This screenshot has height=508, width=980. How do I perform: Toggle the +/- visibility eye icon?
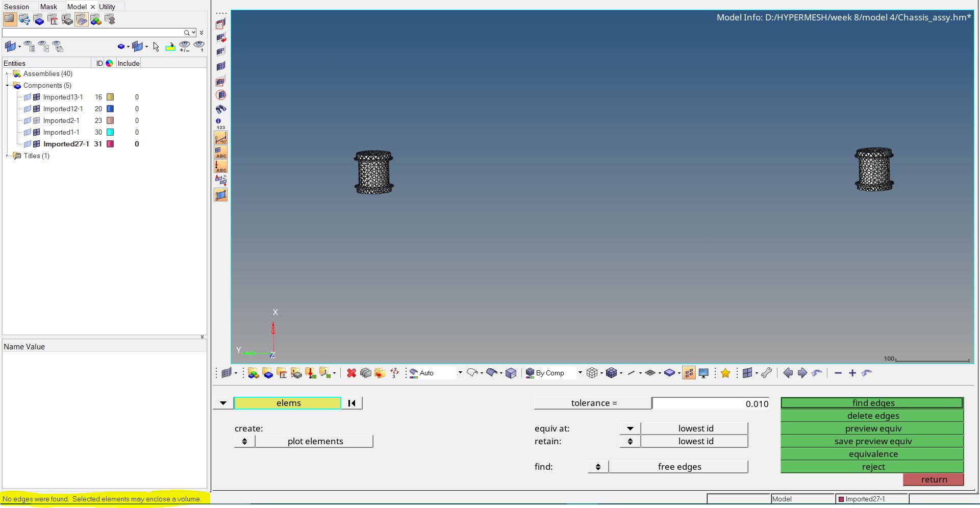click(184, 46)
